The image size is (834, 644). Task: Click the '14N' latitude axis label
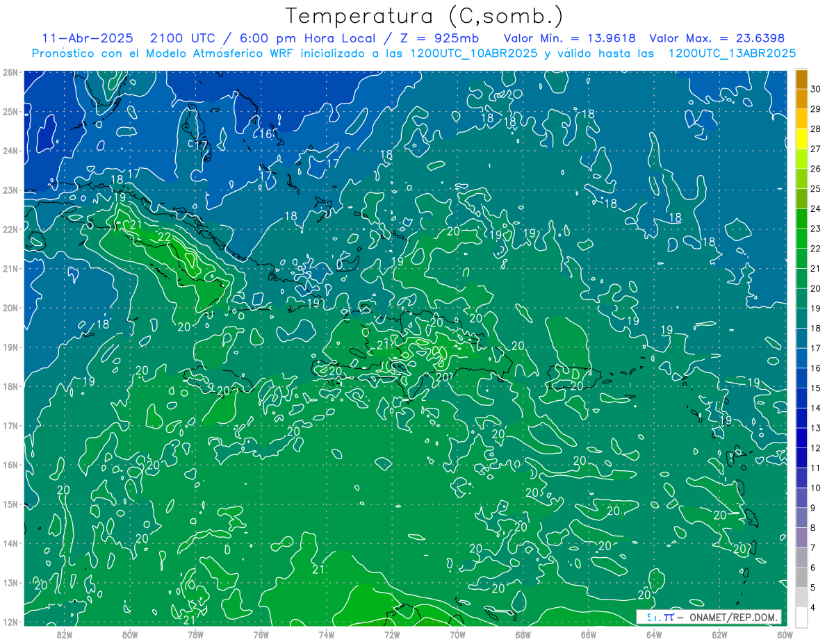click(x=10, y=543)
